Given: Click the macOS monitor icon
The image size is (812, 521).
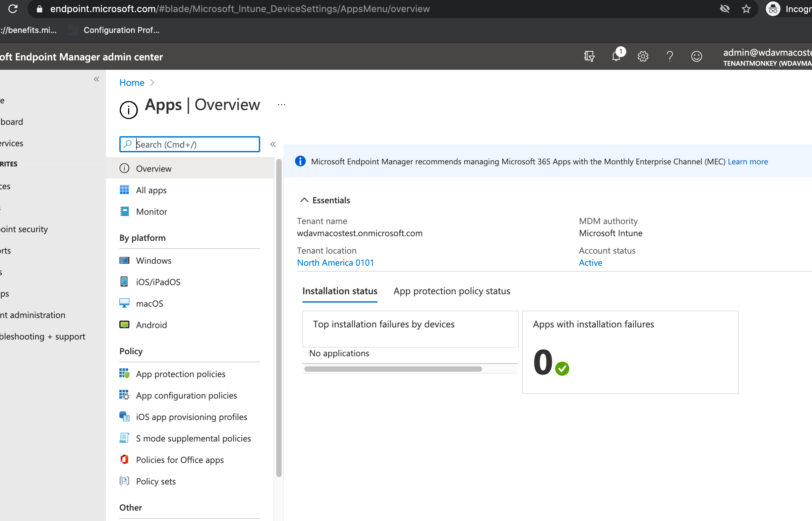Looking at the screenshot, I should (x=124, y=303).
